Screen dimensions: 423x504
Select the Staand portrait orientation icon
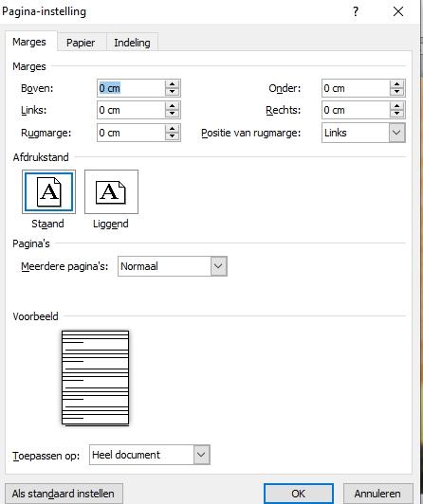pyautogui.click(x=49, y=192)
